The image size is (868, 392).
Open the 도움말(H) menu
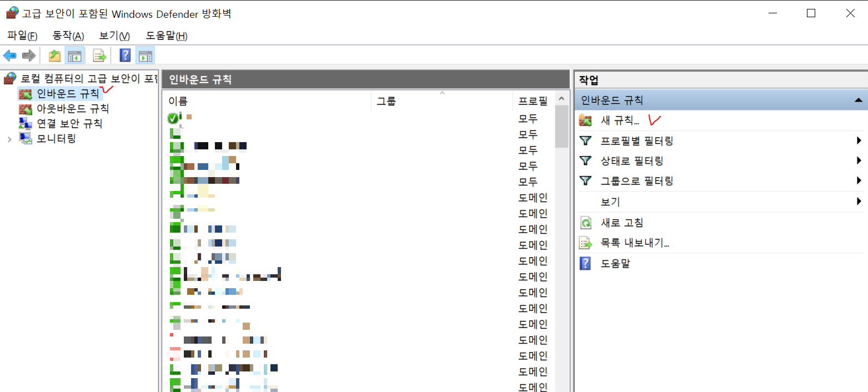click(x=167, y=36)
